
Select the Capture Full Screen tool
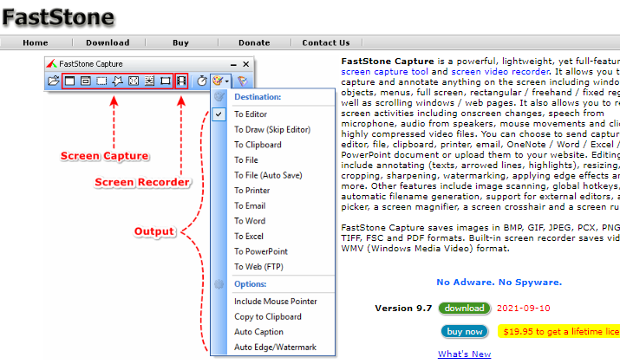tap(134, 81)
